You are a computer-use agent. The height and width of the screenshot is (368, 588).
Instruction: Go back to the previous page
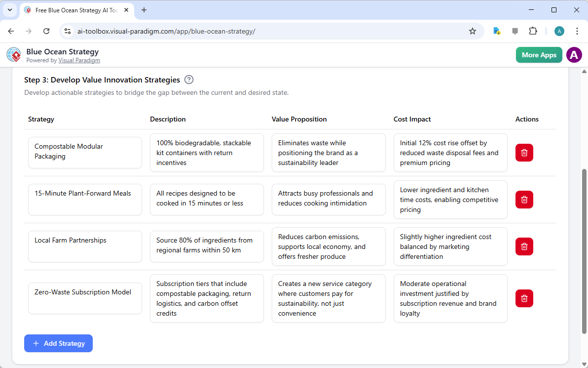[11, 31]
